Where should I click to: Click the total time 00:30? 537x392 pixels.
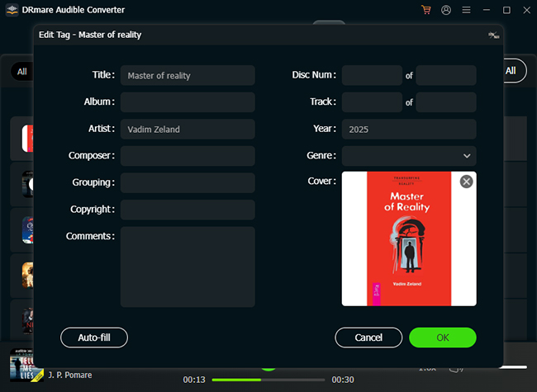343,380
